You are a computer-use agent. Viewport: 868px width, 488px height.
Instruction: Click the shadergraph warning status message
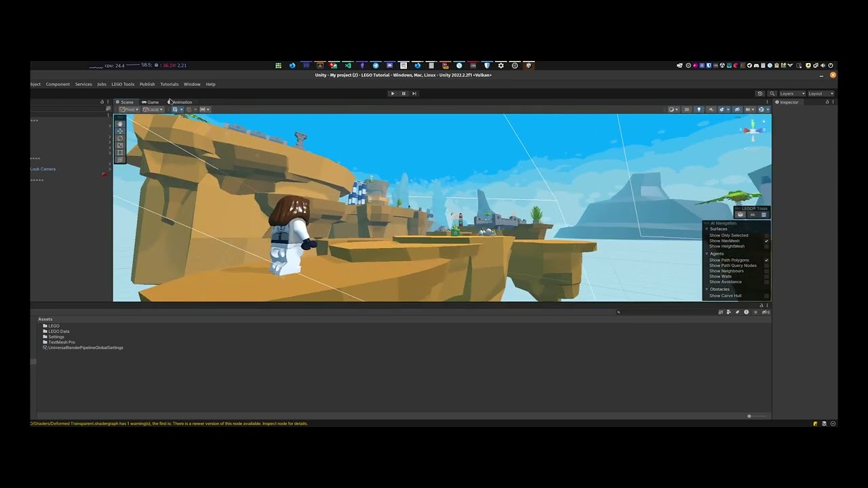[169, 424]
